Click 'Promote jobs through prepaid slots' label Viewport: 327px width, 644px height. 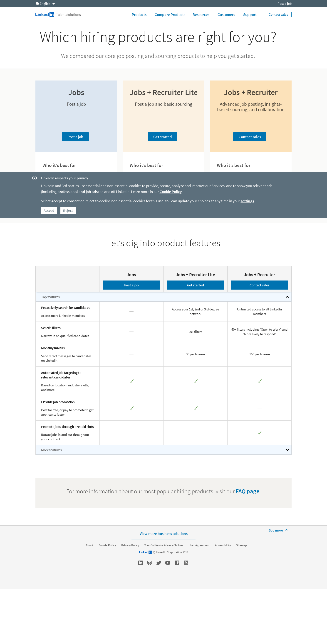pos(67,427)
